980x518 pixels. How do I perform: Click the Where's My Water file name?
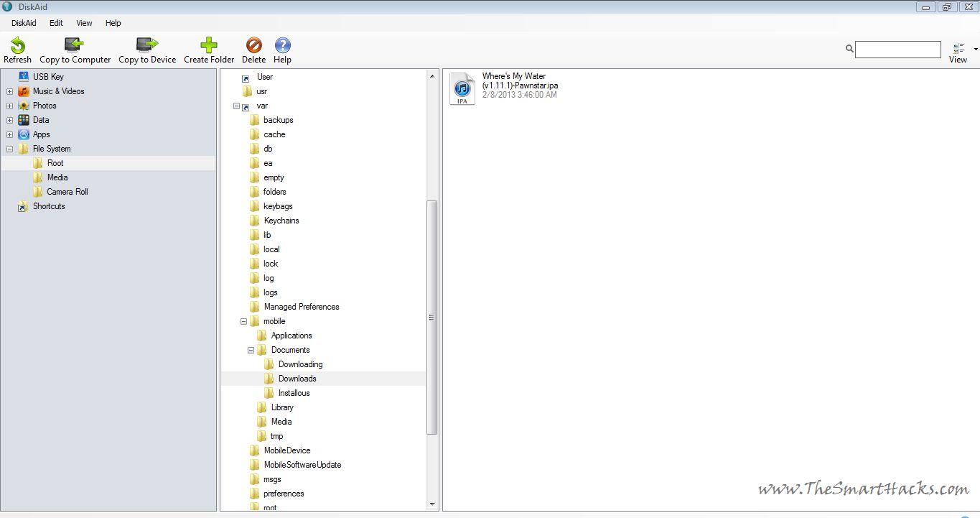[x=520, y=80]
